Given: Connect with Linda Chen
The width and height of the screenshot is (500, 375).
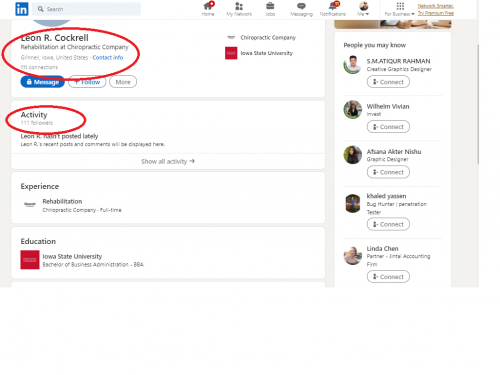Looking at the screenshot, I should point(388,277).
